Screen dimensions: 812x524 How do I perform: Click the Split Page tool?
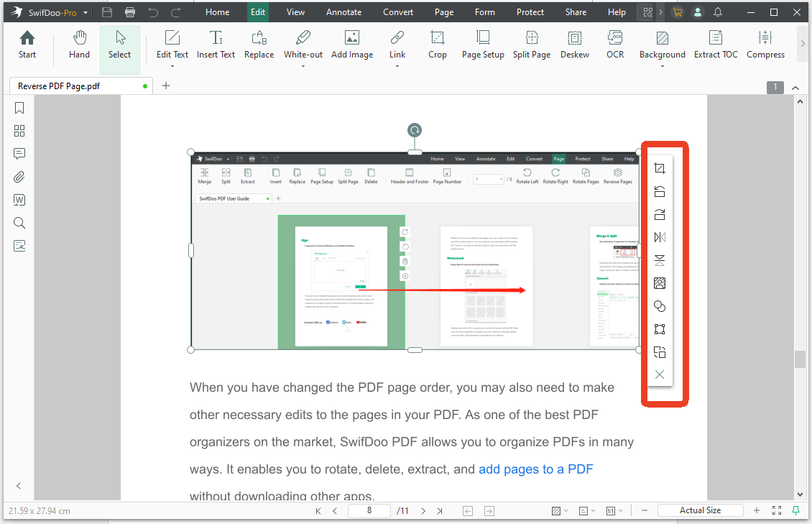point(532,45)
